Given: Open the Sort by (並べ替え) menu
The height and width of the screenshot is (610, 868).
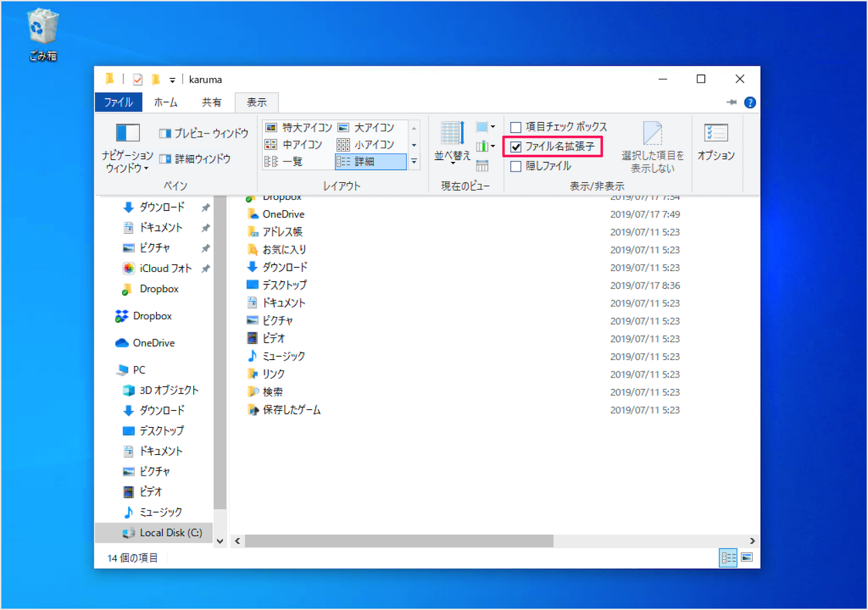Looking at the screenshot, I should (x=452, y=144).
